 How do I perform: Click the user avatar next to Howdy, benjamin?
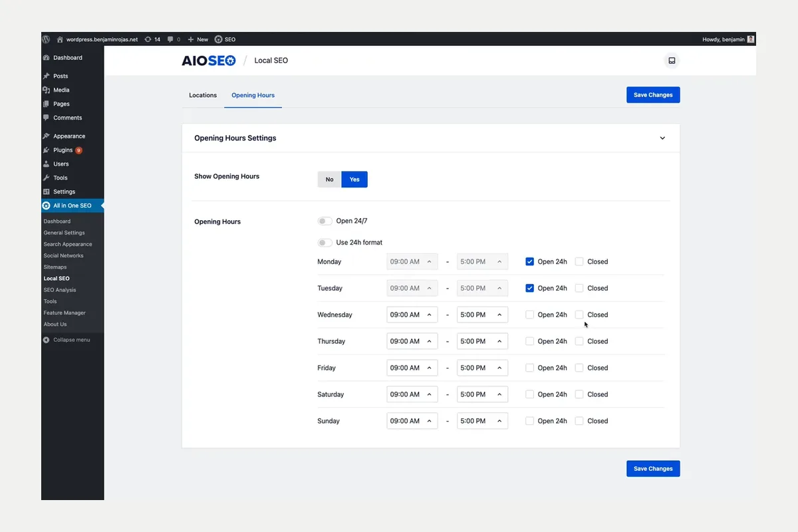(751, 39)
